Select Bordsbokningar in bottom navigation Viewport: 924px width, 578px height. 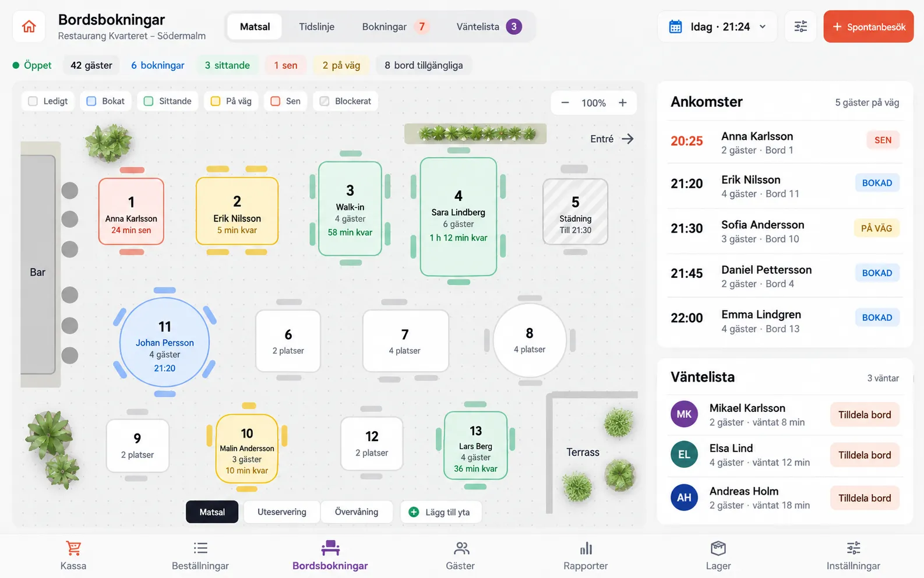(x=330, y=556)
